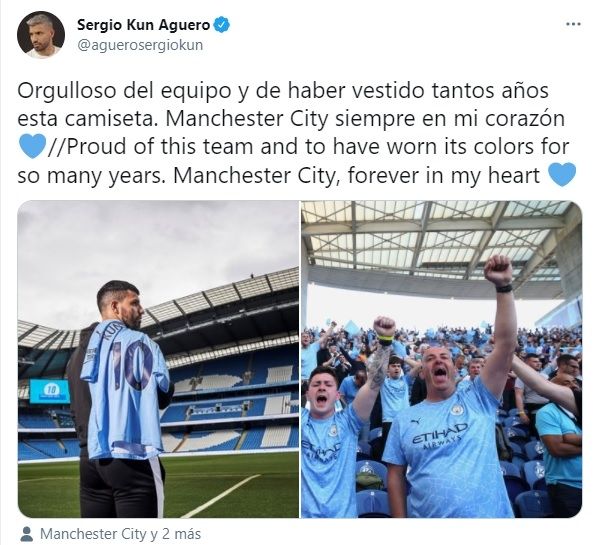Open the 'Manchester City y 2 más' tagged list
599x545 pixels.
coord(120,534)
